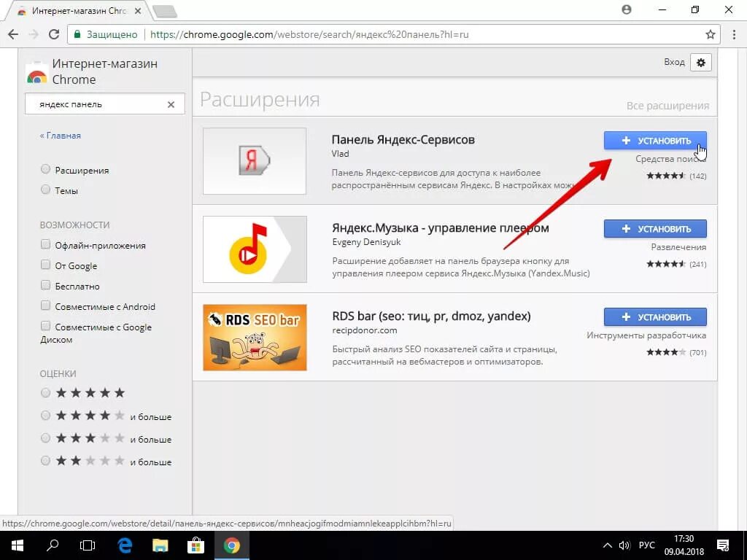Open Microsoft Store from taskbar
The height and width of the screenshot is (560, 747).
196,545
